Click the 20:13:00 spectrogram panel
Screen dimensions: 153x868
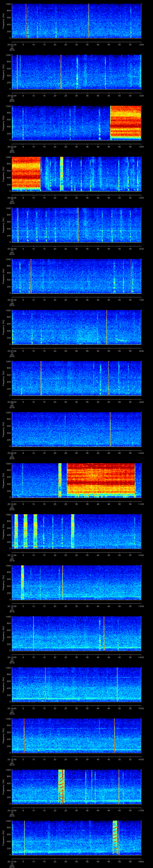[x=77, y=633]
